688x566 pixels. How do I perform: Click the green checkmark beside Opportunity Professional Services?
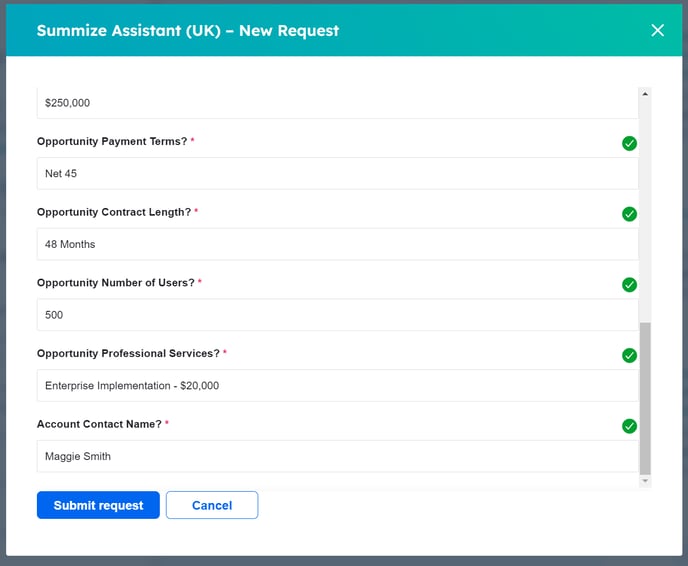[x=629, y=355]
